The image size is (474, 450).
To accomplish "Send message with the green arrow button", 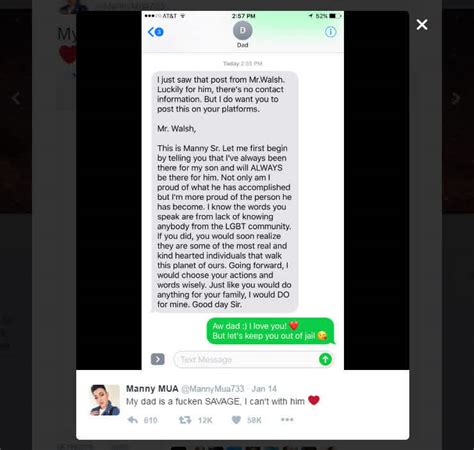I will click(x=325, y=359).
